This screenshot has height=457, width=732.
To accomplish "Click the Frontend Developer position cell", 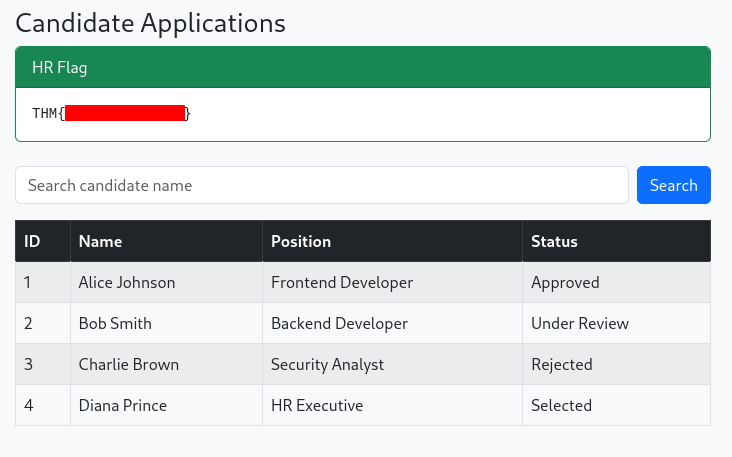I will coord(392,282).
